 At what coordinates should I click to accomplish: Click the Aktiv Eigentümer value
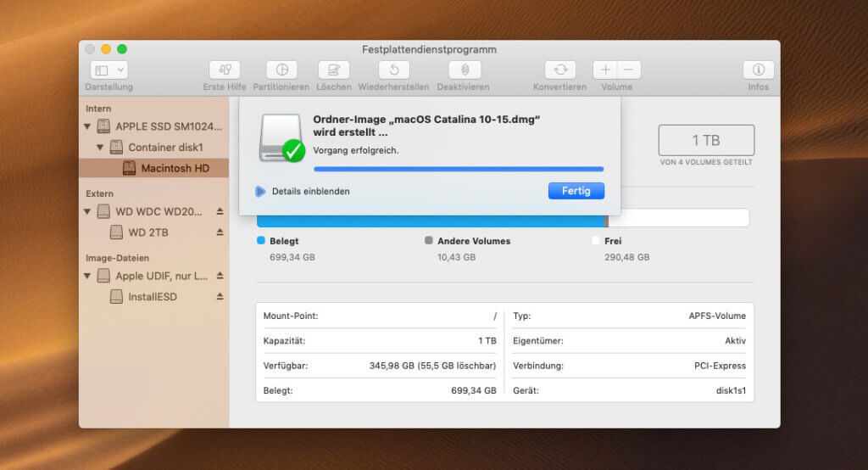point(735,341)
